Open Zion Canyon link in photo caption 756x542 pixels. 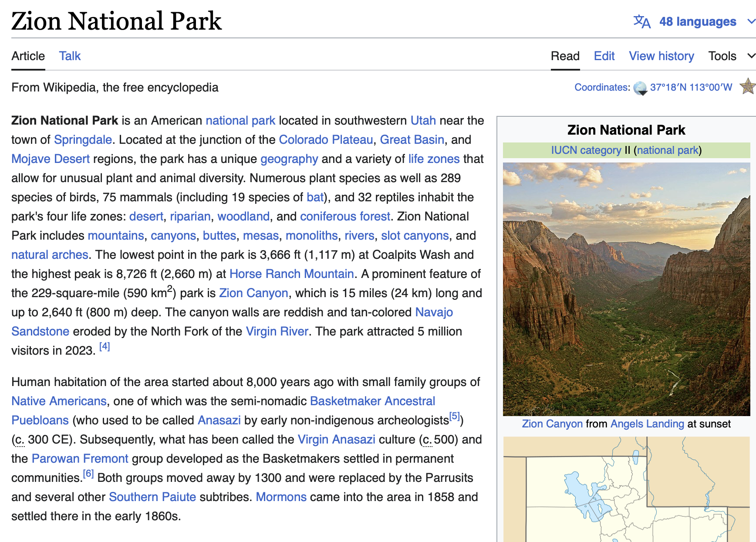[552, 423]
